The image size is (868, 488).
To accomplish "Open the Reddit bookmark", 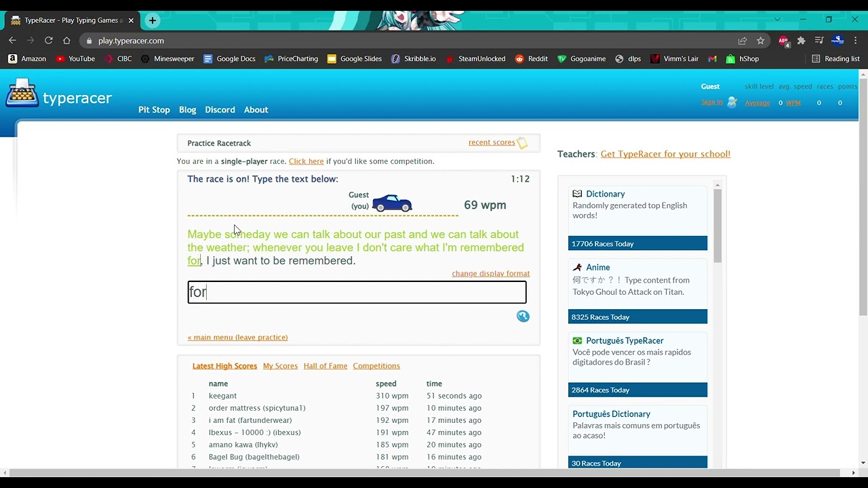I will coord(531,59).
